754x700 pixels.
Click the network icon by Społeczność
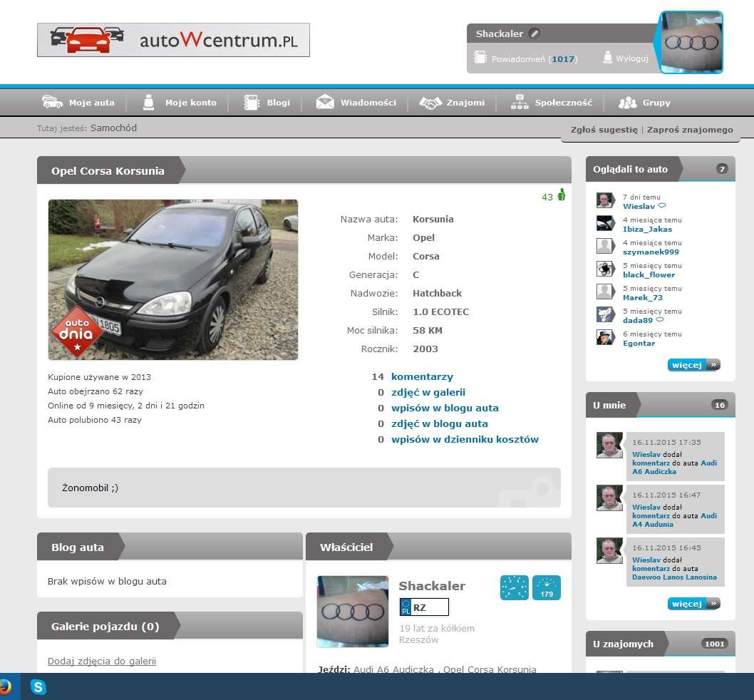[520, 102]
